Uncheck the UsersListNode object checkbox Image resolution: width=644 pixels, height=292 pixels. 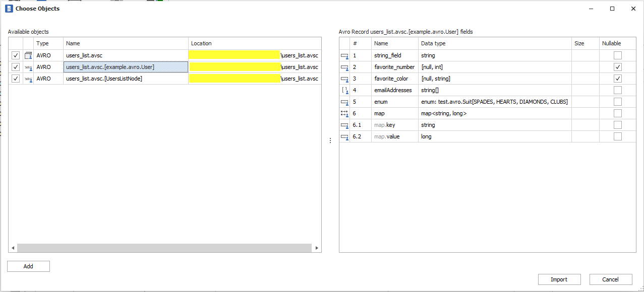[x=16, y=79]
